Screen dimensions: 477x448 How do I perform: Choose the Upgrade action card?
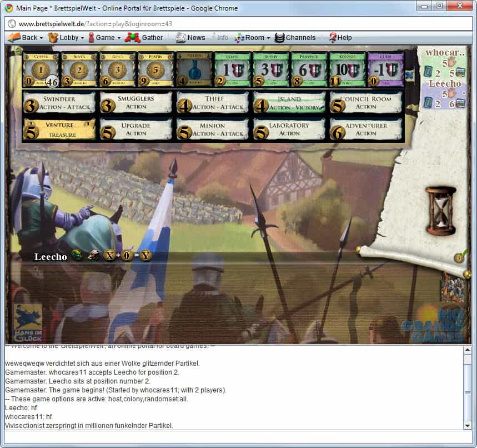click(x=136, y=130)
